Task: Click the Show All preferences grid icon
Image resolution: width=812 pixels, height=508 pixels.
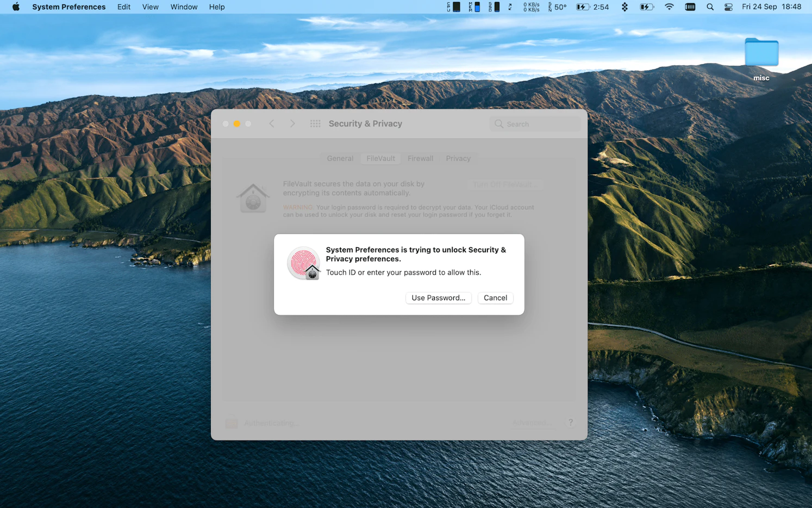Action: [x=315, y=123]
